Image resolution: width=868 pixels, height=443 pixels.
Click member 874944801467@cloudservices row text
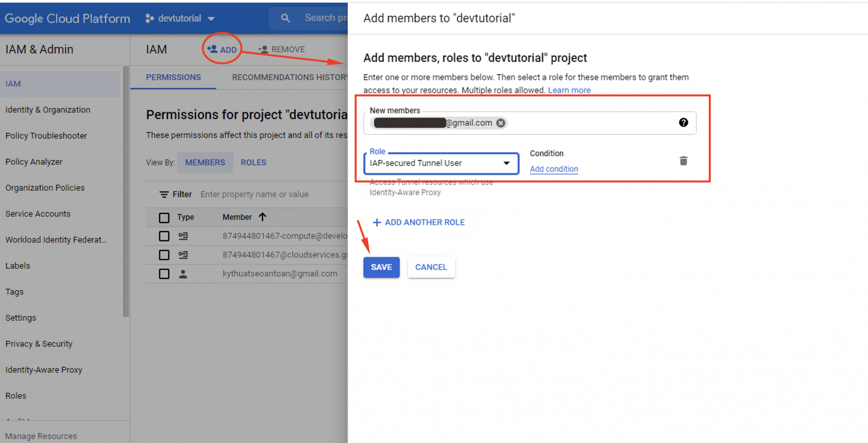[x=285, y=255]
